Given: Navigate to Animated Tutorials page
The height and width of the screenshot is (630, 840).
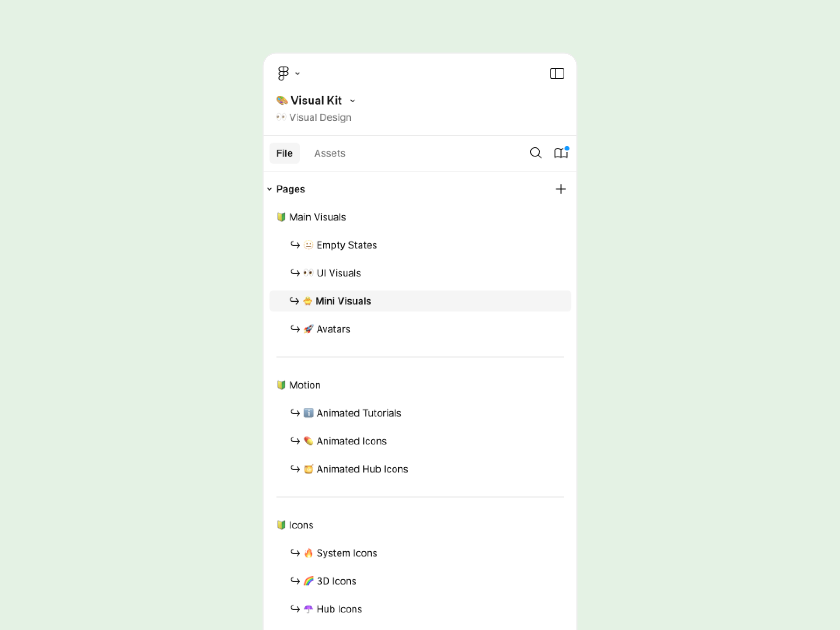Looking at the screenshot, I should pos(359,413).
